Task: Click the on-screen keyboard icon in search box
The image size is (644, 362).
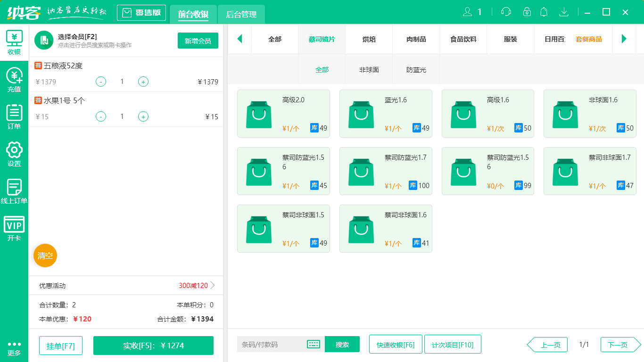Action: click(x=314, y=344)
